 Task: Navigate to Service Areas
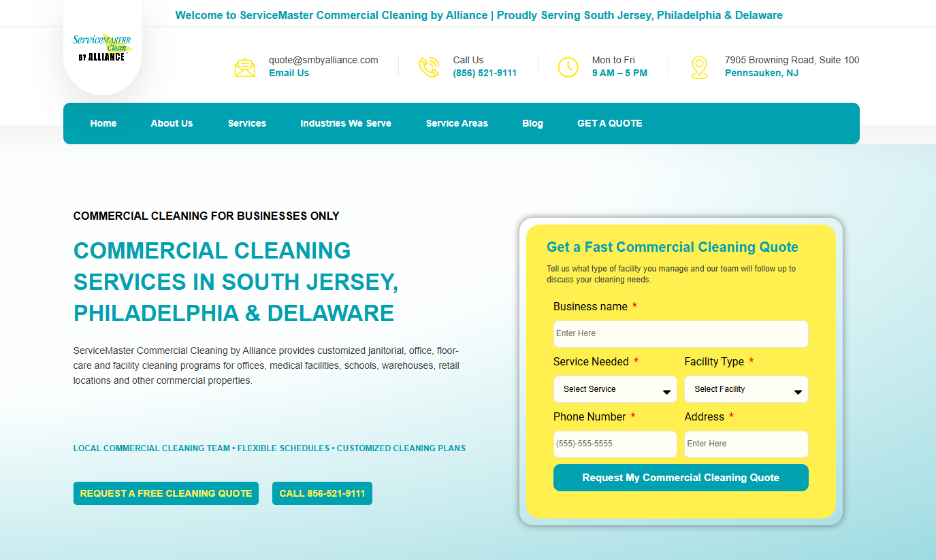(x=457, y=123)
